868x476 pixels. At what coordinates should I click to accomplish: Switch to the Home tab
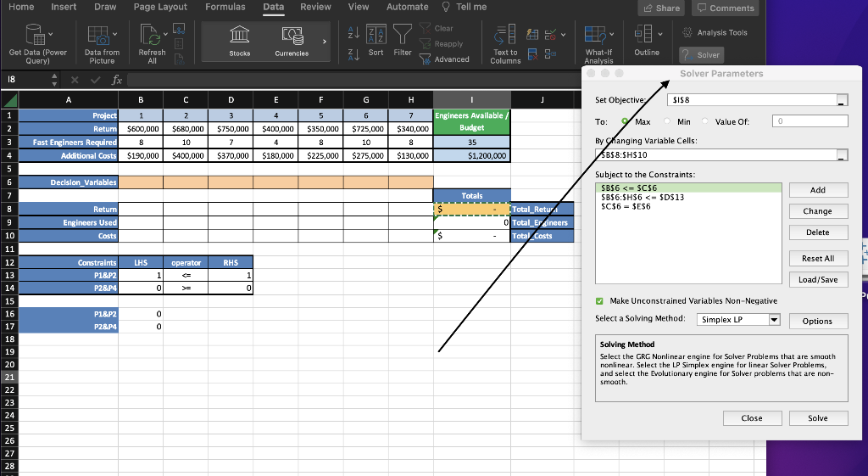click(x=21, y=7)
